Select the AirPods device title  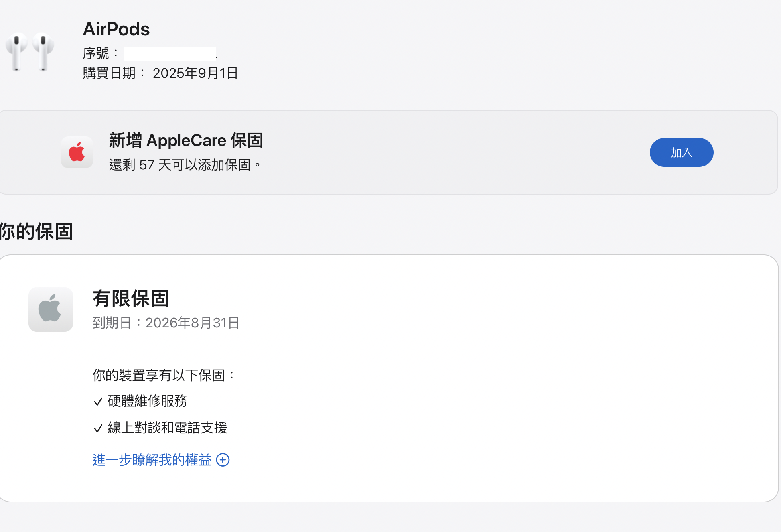pos(116,29)
